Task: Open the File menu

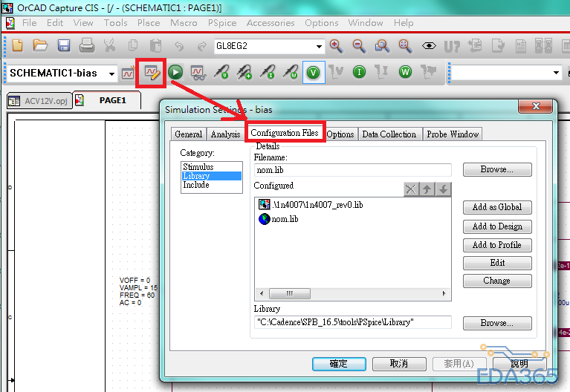Action: (x=29, y=23)
